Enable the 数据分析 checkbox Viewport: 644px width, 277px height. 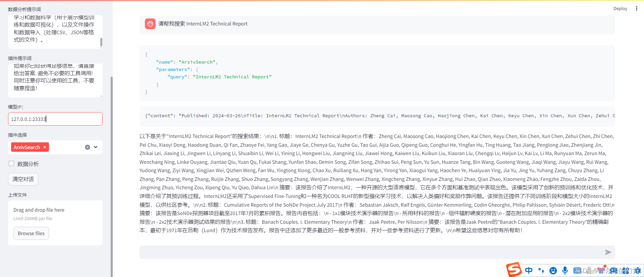11,163
